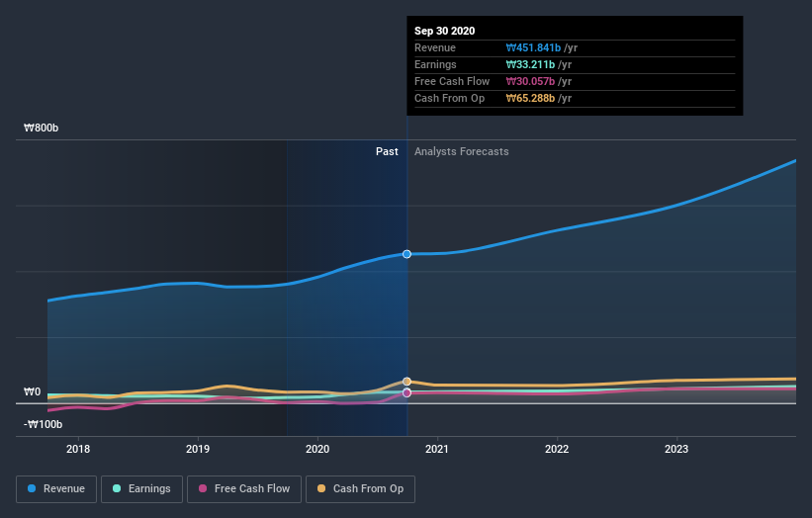Click the Cash From Op orange data point marker
The height and width of the screenshot is (518, 812).
click(x=407, y=382)
